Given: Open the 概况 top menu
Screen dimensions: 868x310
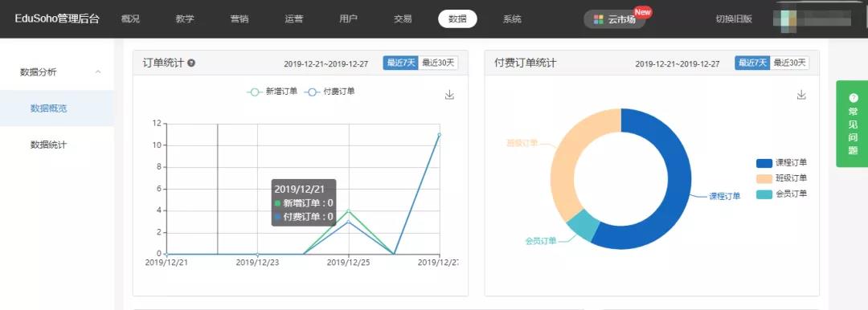Looking at the screenshot, I should pos(131,18).
